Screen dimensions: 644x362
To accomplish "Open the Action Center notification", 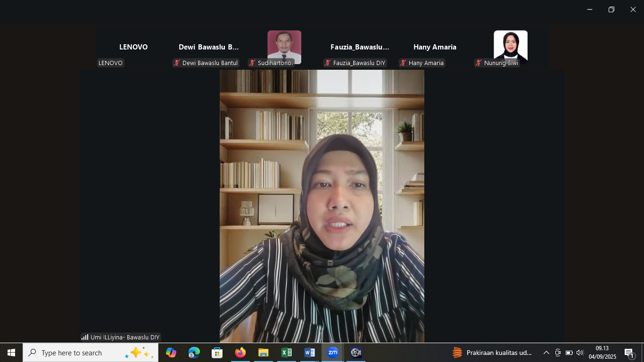I will pyautogui.click(x=629, y=353).
